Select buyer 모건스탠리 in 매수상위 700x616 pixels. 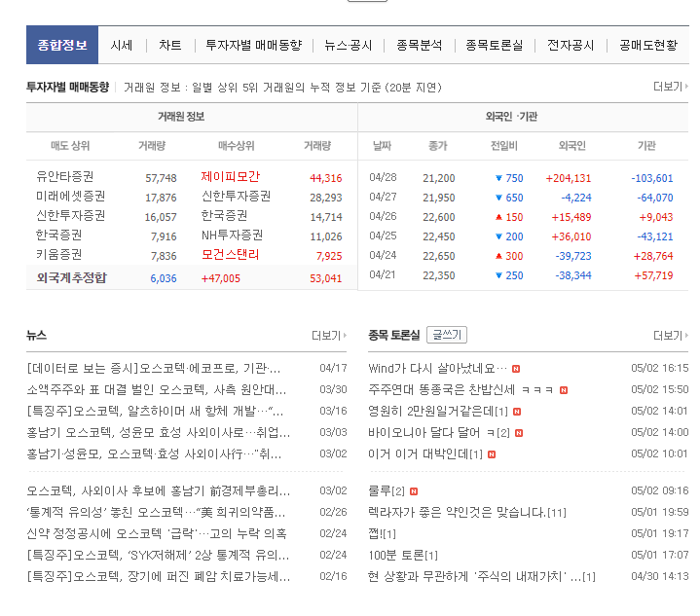(x=231, y=254)
